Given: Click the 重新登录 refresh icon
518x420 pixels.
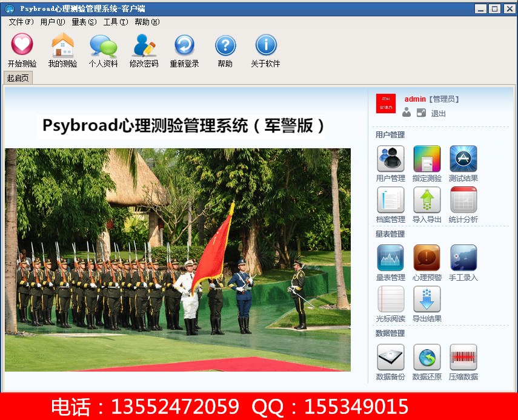Looking at the screenshot, I should click(x=184, y=45).
